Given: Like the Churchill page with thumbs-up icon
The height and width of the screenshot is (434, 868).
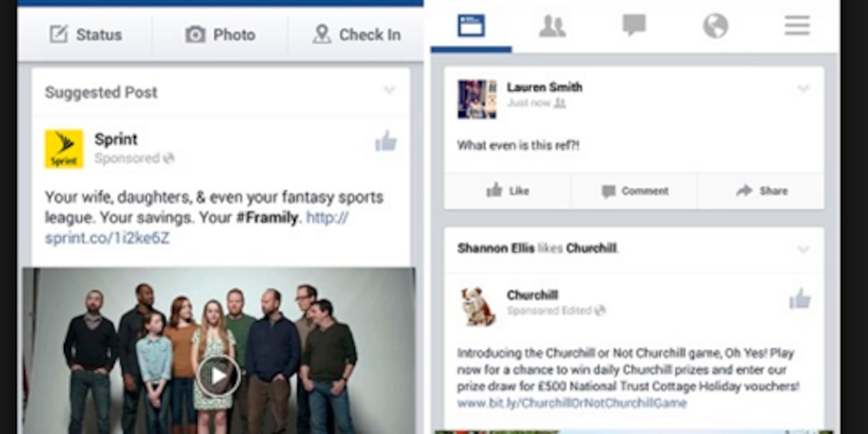Looking at the screenshot, I should [x=800, y=299].
